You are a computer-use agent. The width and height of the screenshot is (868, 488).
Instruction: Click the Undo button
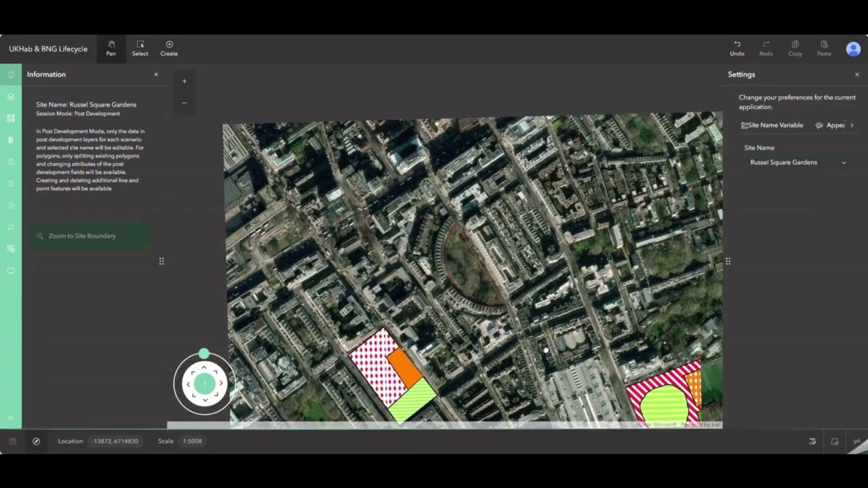pos(737,49)
